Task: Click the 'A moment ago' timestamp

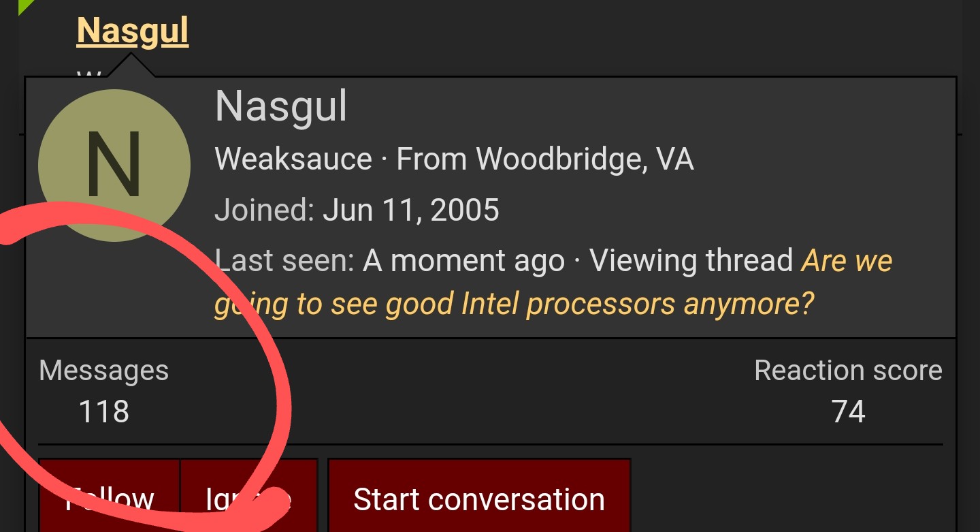Action: [463, 260]
